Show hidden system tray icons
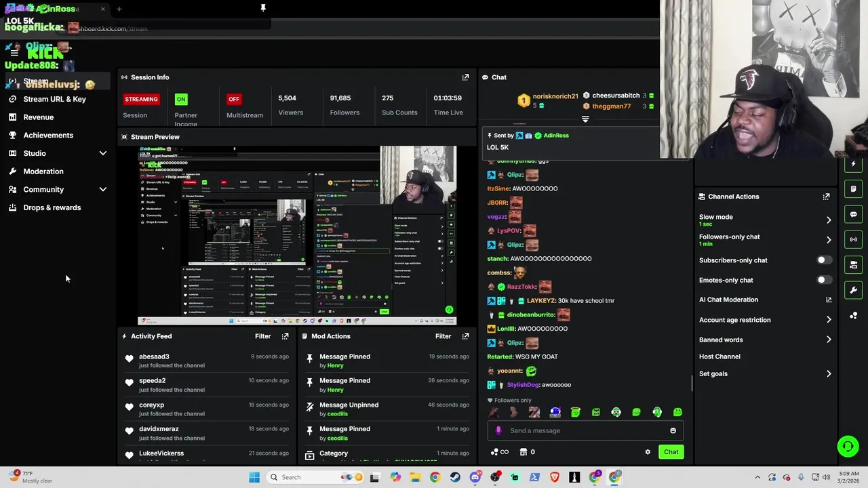This screenshot has height=488, width=868. pyautogui.click(x=757, y=477)
